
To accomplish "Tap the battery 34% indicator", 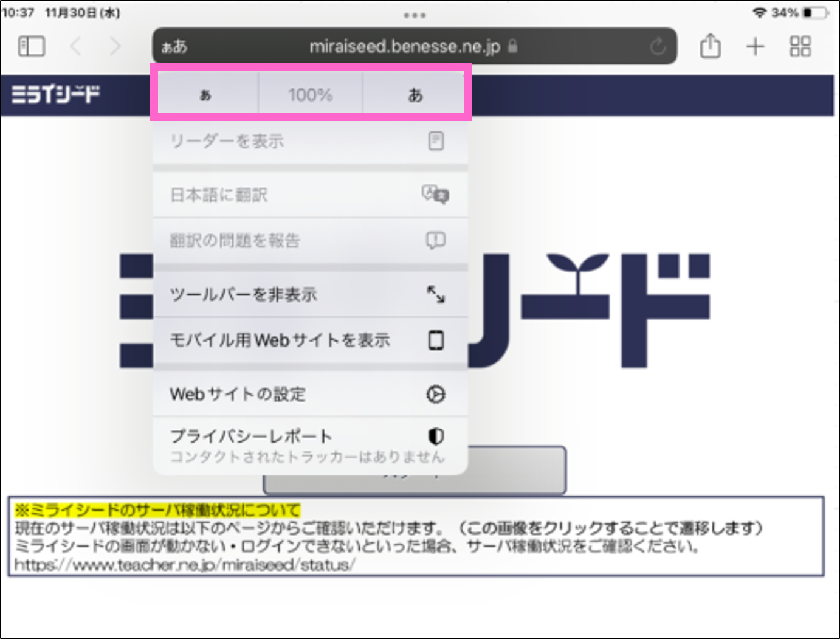I will (800, 12).
